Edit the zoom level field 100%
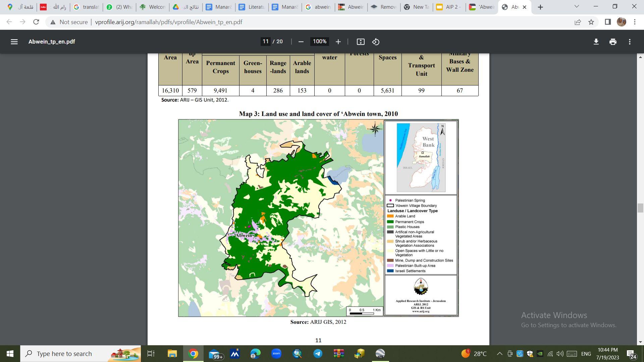This screenshot has height=362, width=644. pyautogui.click(x=319, y=42)
